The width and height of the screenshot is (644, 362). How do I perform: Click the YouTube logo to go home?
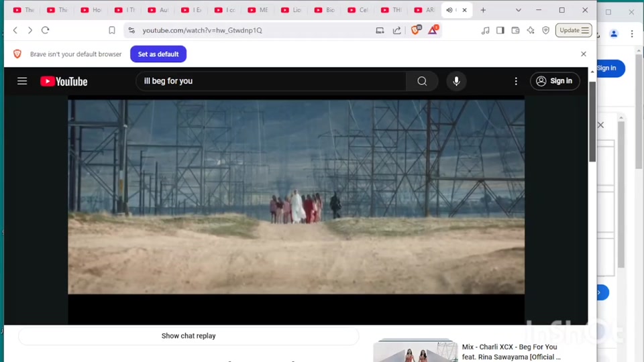click(64, 81)
